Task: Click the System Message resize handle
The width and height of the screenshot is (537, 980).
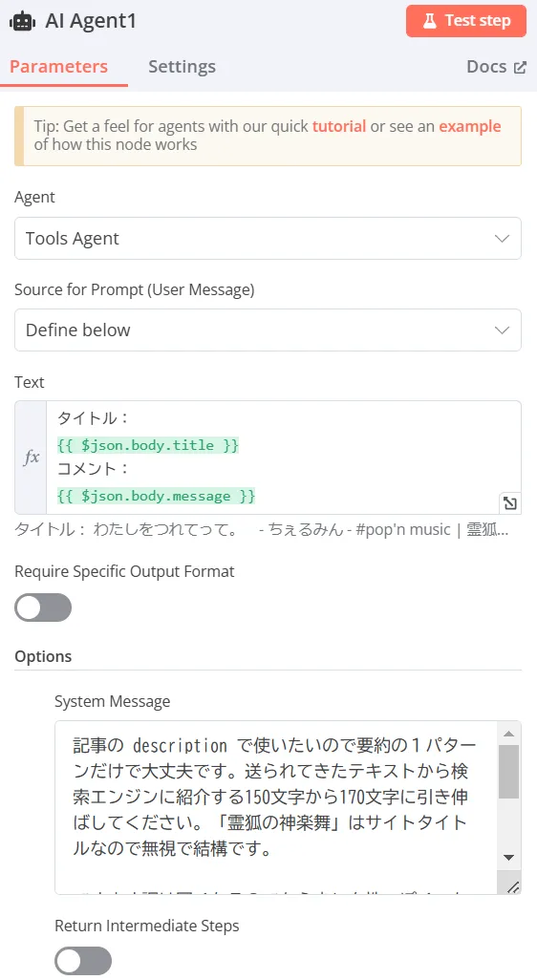Action: tap(512, 885)
